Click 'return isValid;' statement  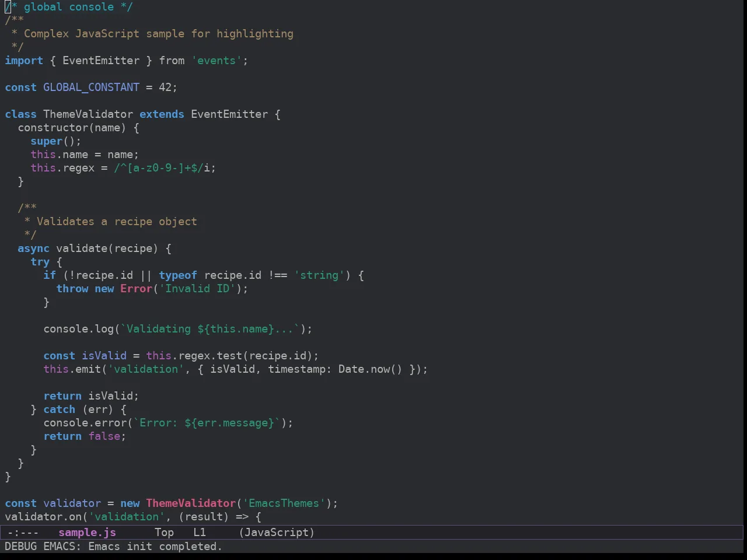pyautogui.click(x=91, y=396)
